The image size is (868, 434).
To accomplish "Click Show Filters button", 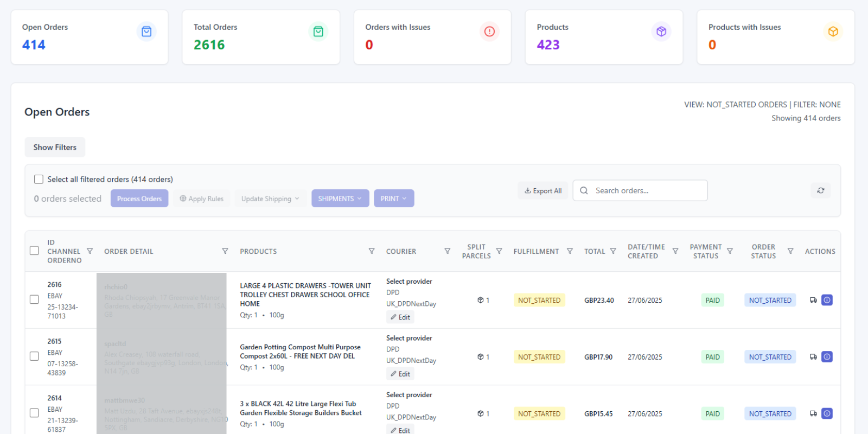I will pos(55,147).
